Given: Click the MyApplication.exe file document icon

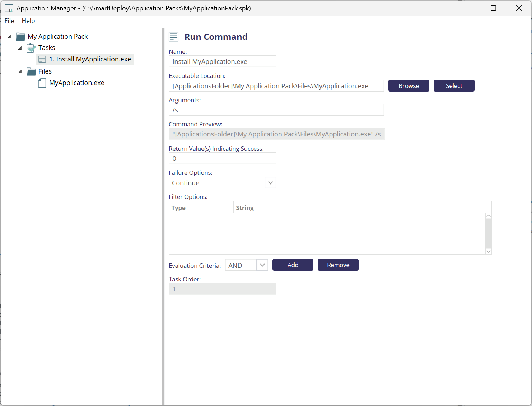Looking at the screenshot, I should coord(42,83).
